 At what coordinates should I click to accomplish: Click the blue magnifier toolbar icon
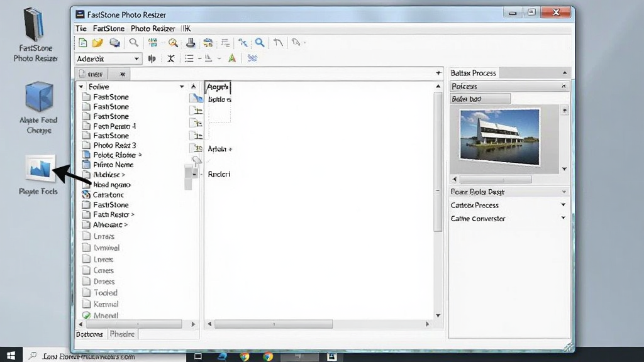coord(260,43)
